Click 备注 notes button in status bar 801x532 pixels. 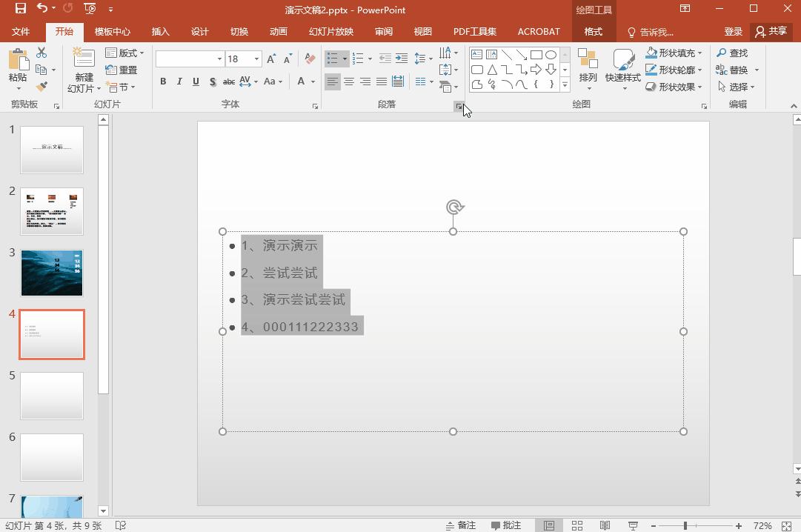pos(461,525)
